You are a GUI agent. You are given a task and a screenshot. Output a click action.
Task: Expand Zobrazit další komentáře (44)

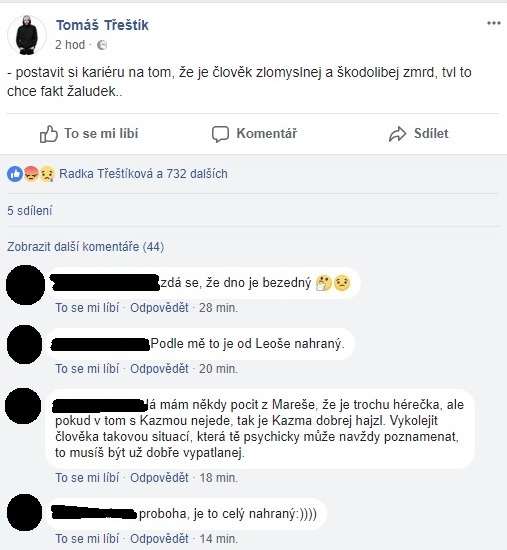(x=86, y=247)
